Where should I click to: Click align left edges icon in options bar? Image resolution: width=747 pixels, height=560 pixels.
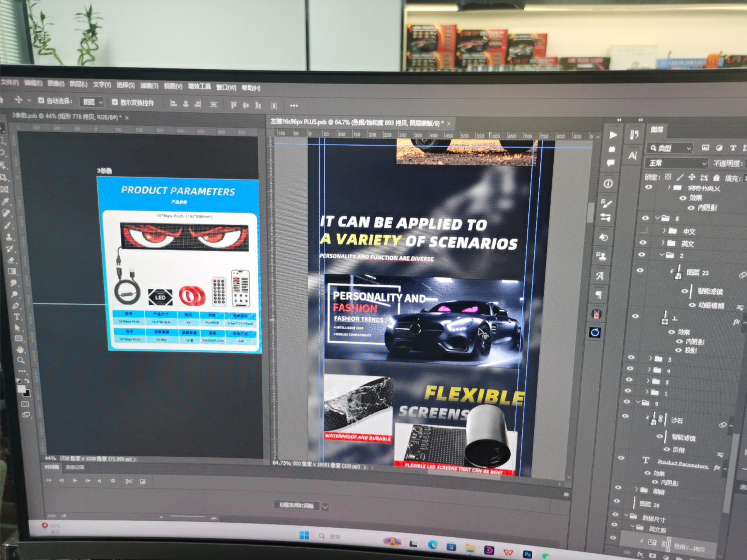pyautogui.click(x=173, y=104)
